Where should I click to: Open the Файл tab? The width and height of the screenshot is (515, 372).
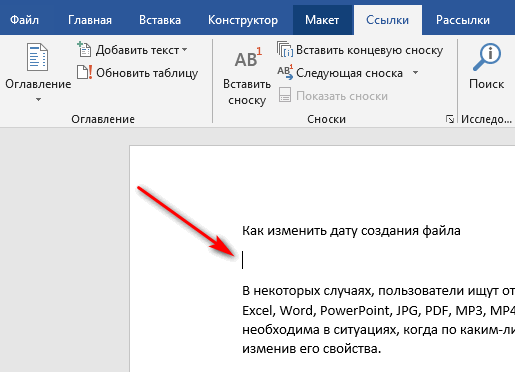click(x=24, y=20)
